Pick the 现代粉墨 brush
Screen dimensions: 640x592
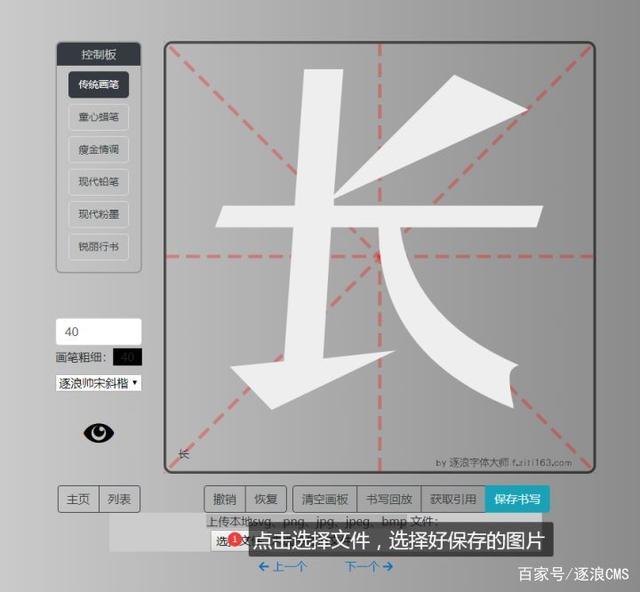pos(99,214)
